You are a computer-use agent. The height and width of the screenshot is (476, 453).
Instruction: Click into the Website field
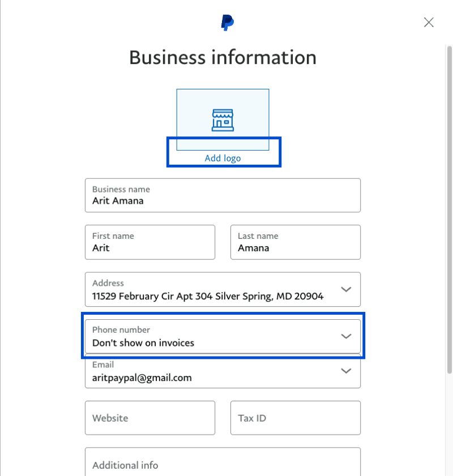click(x=149, y=418)
